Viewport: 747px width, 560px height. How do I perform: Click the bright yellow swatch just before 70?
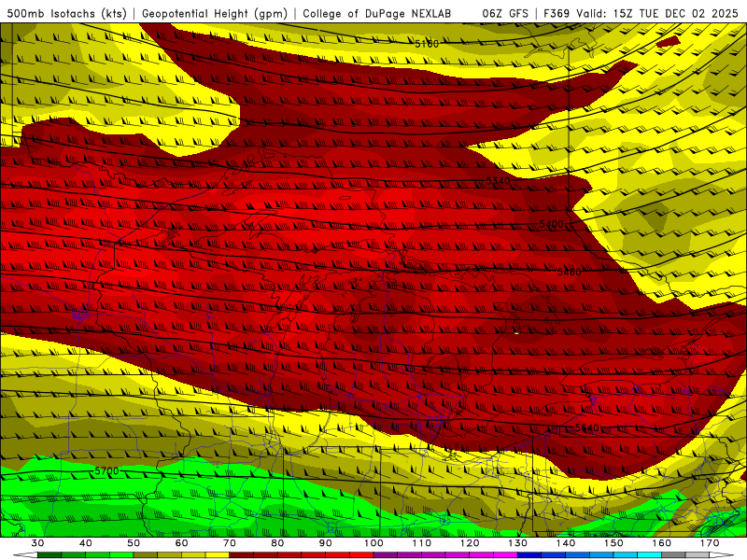pyautogui.click(x=218, y=555)
